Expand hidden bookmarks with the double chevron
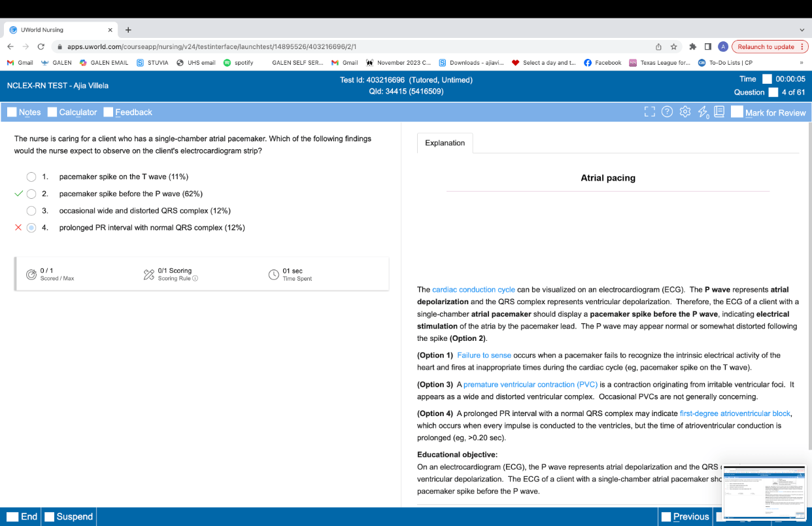This screenshot has height=526, width=812. coord(802,63)
